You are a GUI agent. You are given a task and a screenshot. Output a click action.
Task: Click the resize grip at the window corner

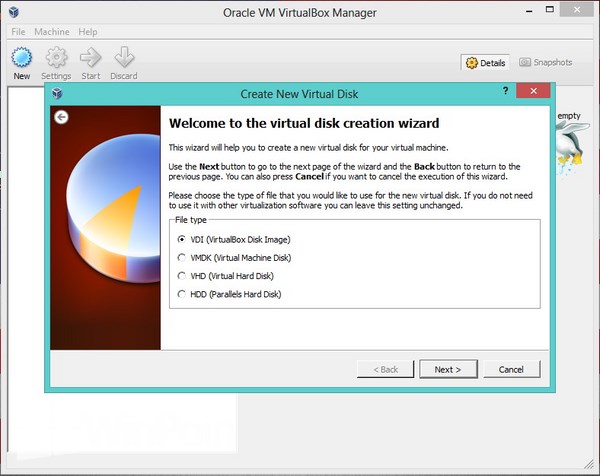(x=589, y=464)
